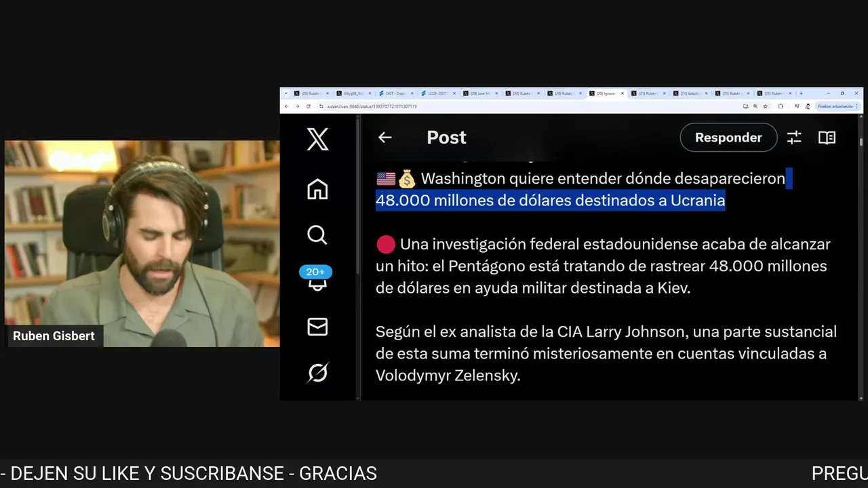The width and height of the screenshot is (868, 488).
Task: Open the Grok icon in the sidebar
Action: [x=317, y=373]
